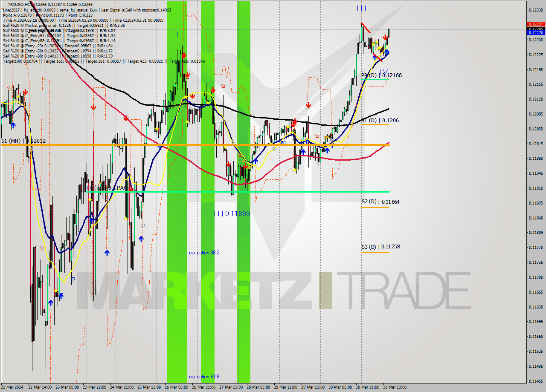Select the 'Sell %10 @ Entry -23' line

tap(58, 46)
